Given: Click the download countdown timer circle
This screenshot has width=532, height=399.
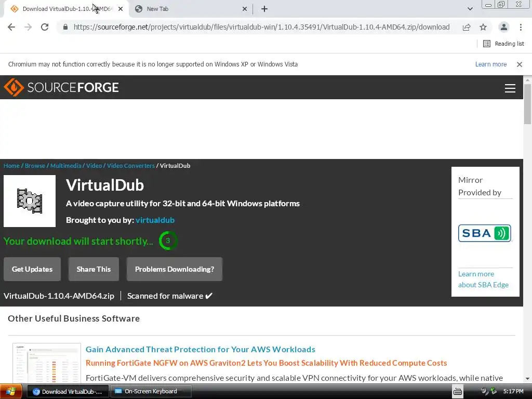Looking at the screenshot, I should click(168, 241).
